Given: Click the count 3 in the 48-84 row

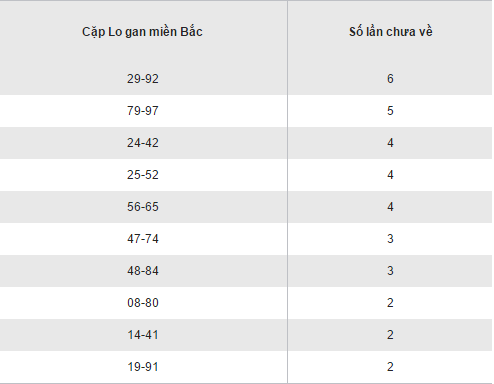Looking at the screenshot, I should [x=390, y=271].
